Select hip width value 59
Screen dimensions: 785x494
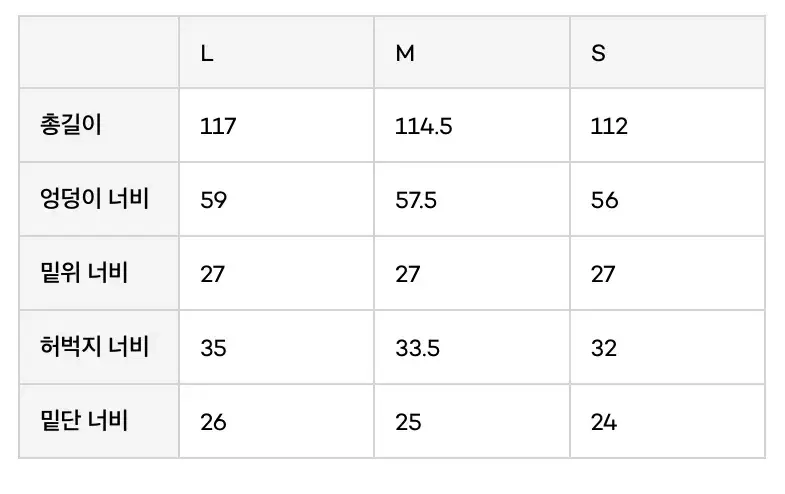213,200
